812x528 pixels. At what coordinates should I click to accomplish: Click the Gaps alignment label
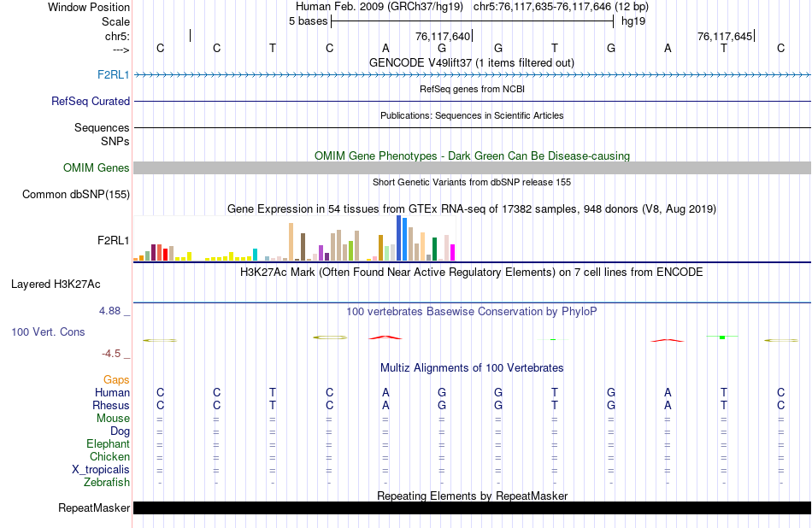pos(116,380)
